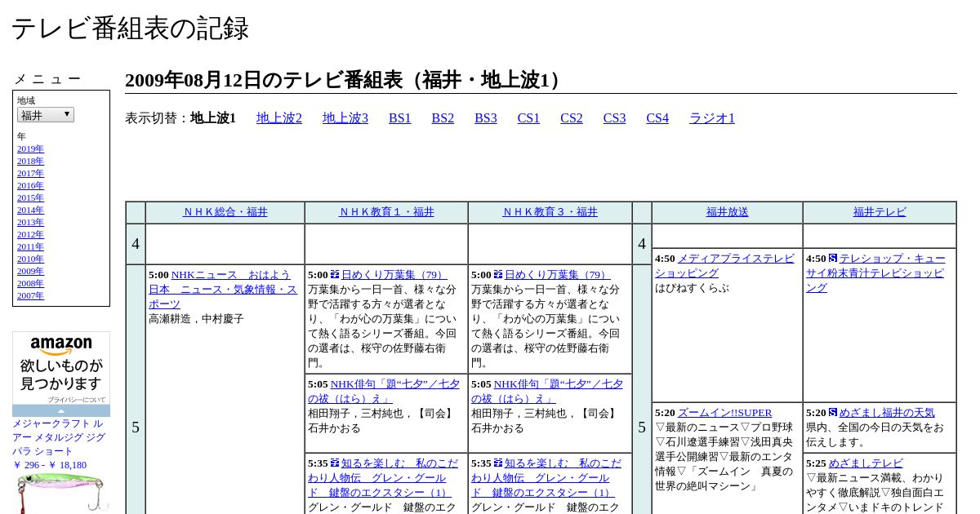Viewport: 980px width, 514px height.
Task: Open the ズームイン!!SUPER program link
Action: tap(724, 413)
